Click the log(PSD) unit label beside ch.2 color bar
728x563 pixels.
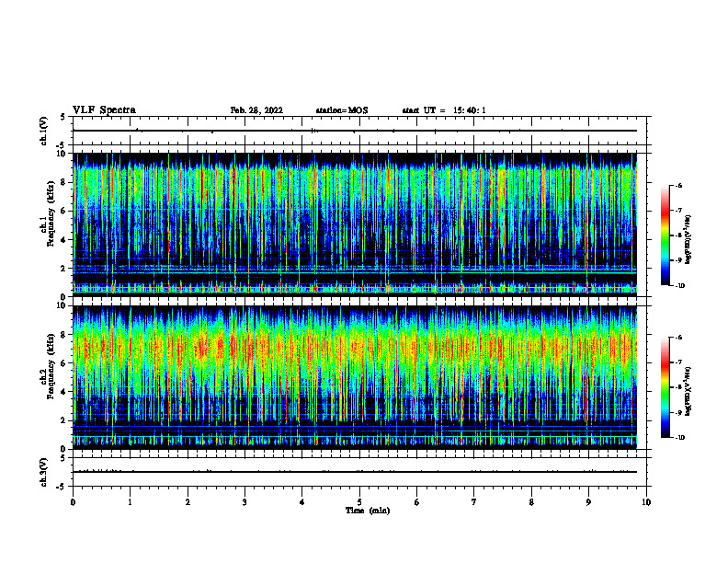688,391
